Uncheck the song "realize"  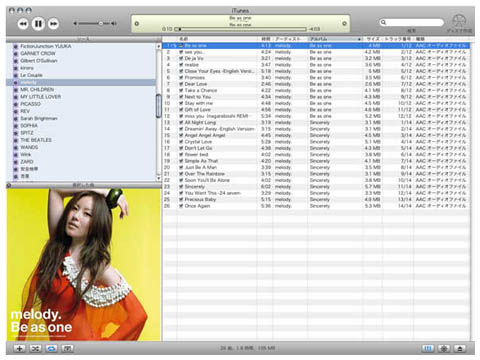point(181,65)
